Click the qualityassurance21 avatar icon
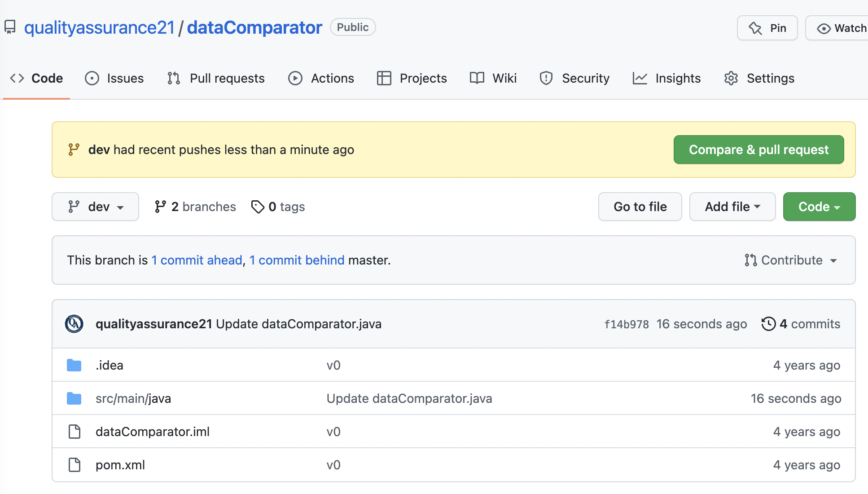 (x=74, y=324)
